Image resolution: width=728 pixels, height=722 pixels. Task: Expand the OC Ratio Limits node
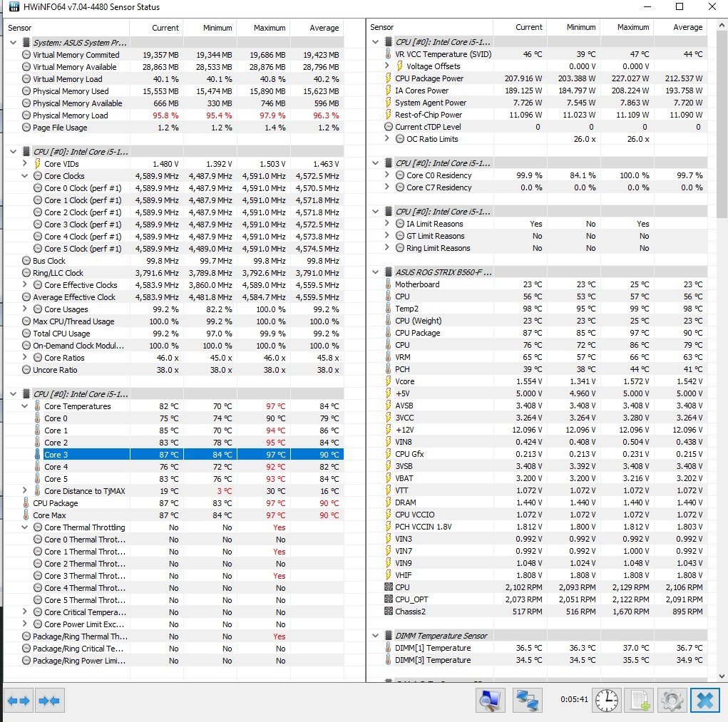pos(386,138)
